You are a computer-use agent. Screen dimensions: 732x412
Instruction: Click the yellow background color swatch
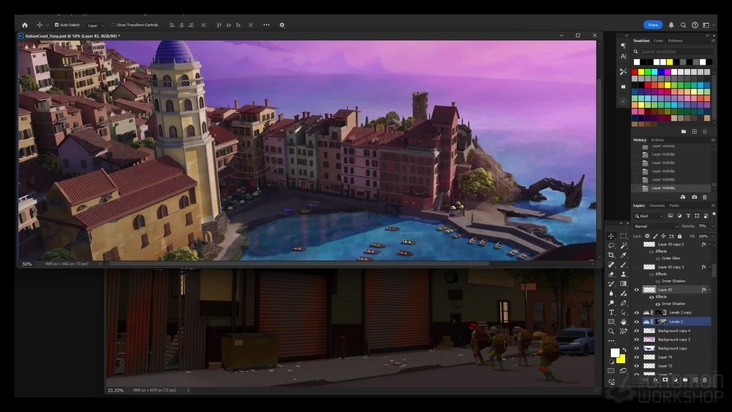[620, 359]
